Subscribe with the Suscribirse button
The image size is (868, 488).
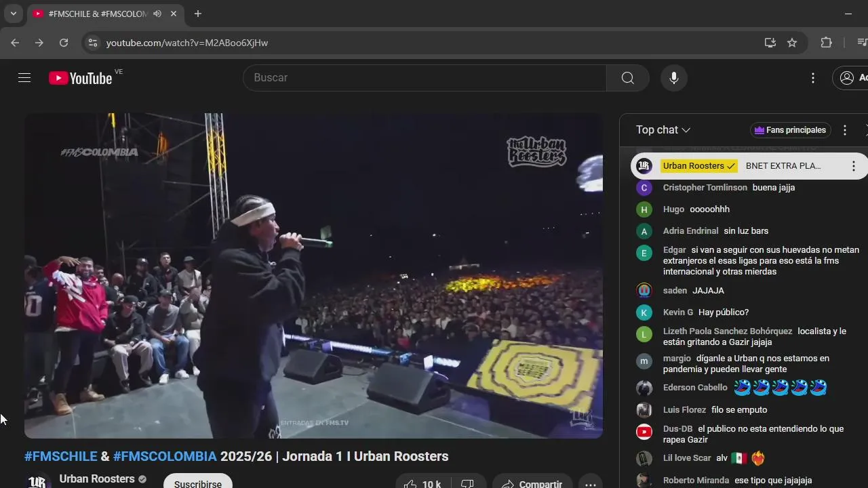click(x=198, y=482)
